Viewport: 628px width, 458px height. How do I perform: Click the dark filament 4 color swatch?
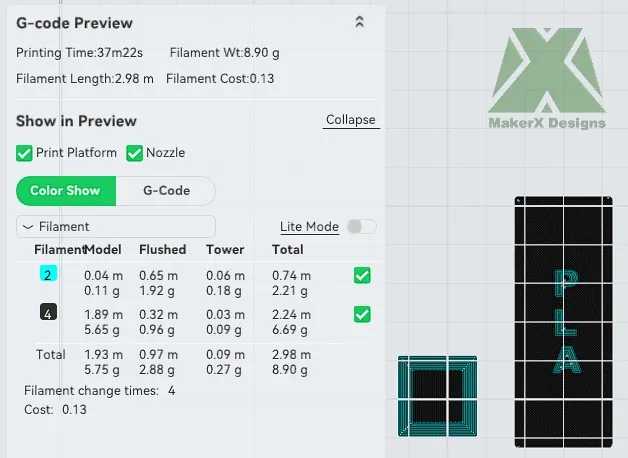[48, 313]
